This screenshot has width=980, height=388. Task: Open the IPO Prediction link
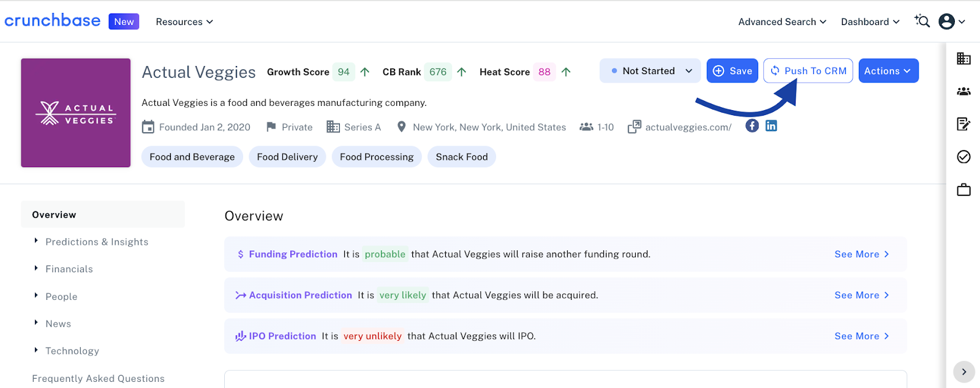point(282,336)
